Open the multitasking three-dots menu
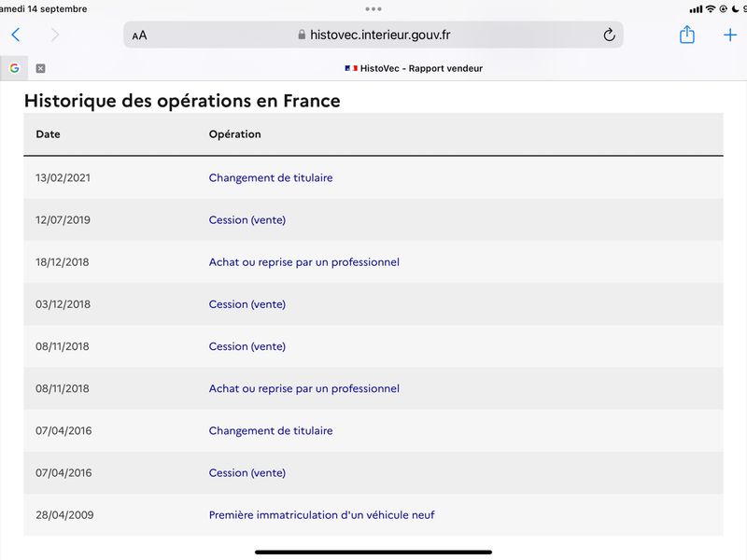Screen dimensions: 747x560 [373, 9]
